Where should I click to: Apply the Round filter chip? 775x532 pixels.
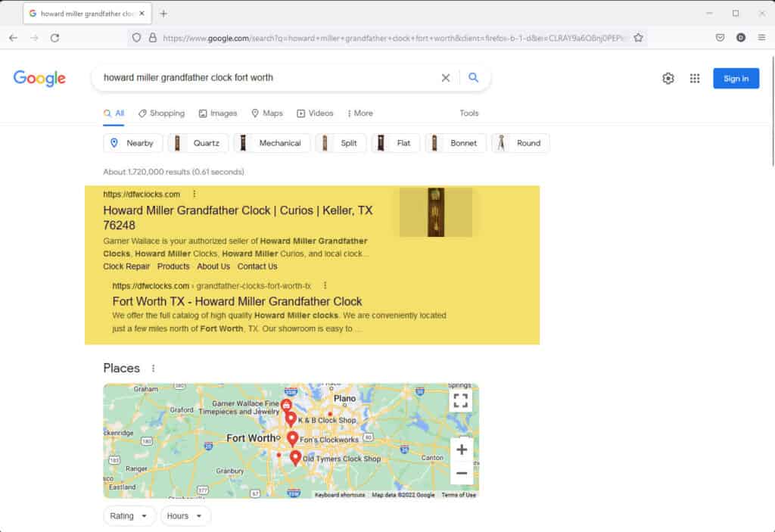(x=520, y=143)
